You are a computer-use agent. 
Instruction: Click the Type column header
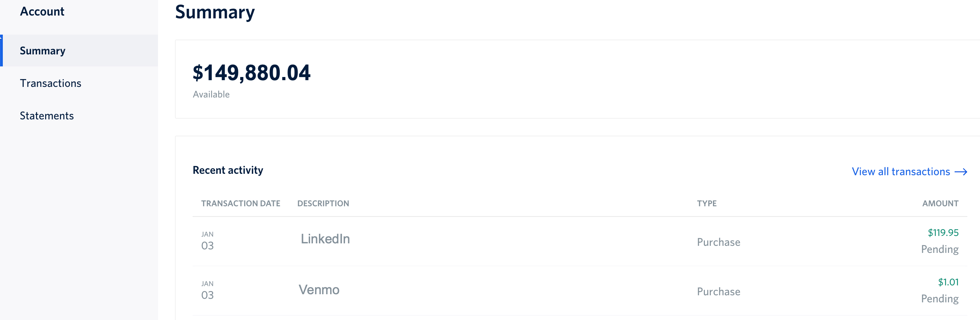point(707,203)
